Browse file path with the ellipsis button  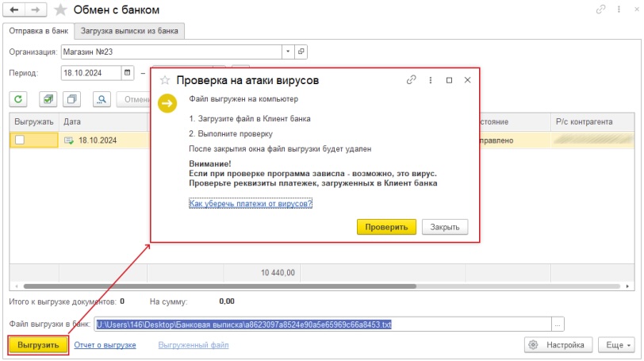(x=558, y=325)
